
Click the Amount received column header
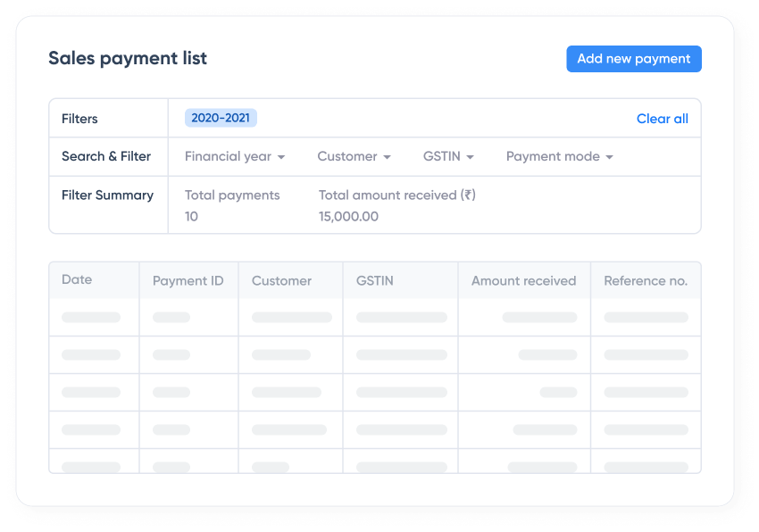click(523, 279)
